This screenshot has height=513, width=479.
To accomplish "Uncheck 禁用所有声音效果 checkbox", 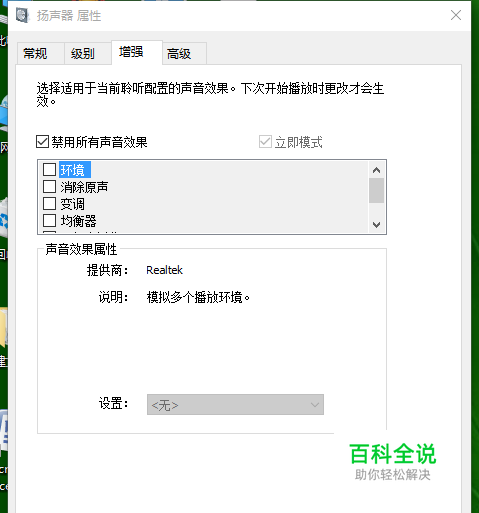I will coord(42,142).
